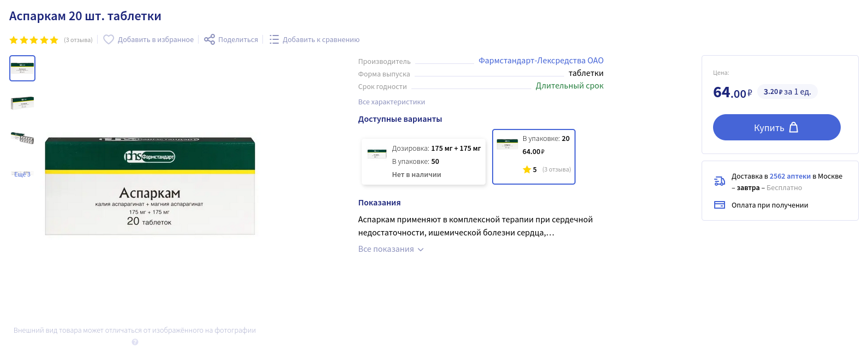The height and width of the screenshot is (360, 868).
Task: Click the Внешний вид товара disclaimer text
Action: pyautogui.click(x=135, y=331)
